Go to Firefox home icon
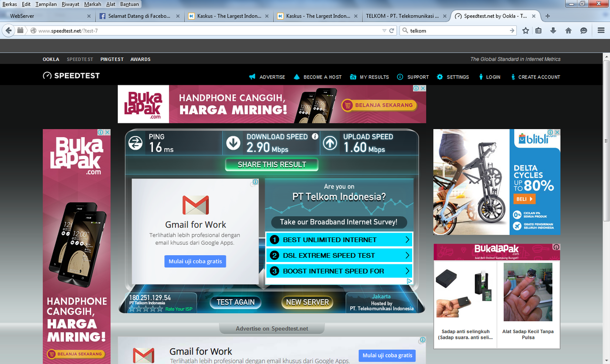This screenshot has height=364, width=610. pyautogui.click(x=569, y=30)
